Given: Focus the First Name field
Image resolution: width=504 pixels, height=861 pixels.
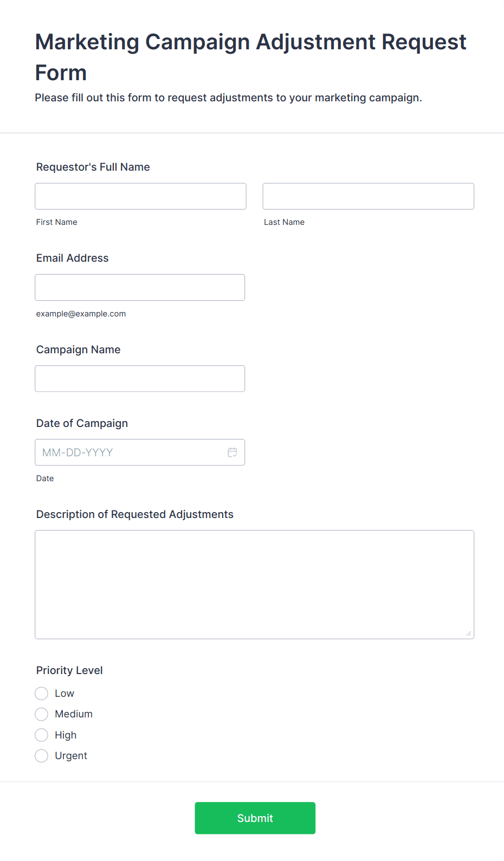Looking at the screenshot, I should click(141, 196).
